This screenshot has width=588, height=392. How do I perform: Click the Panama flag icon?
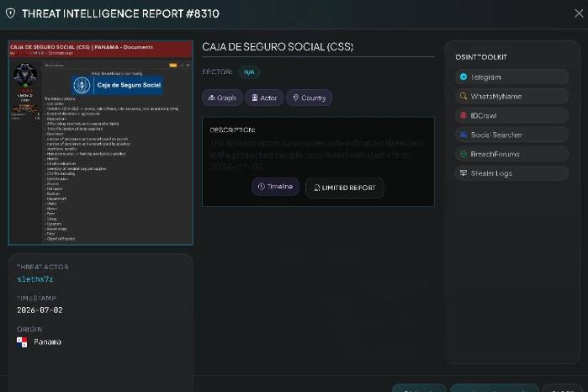click(22, 342)
